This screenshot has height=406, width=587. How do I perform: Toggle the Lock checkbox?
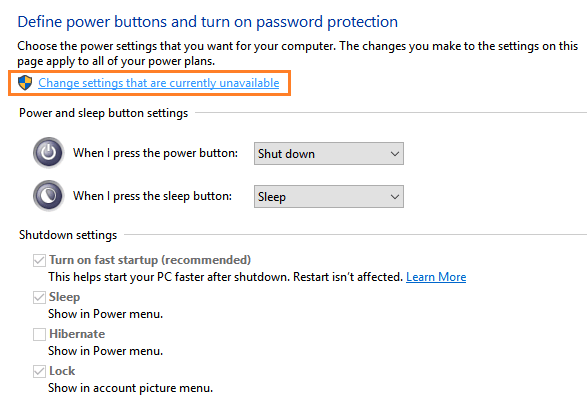click(39, 371)
